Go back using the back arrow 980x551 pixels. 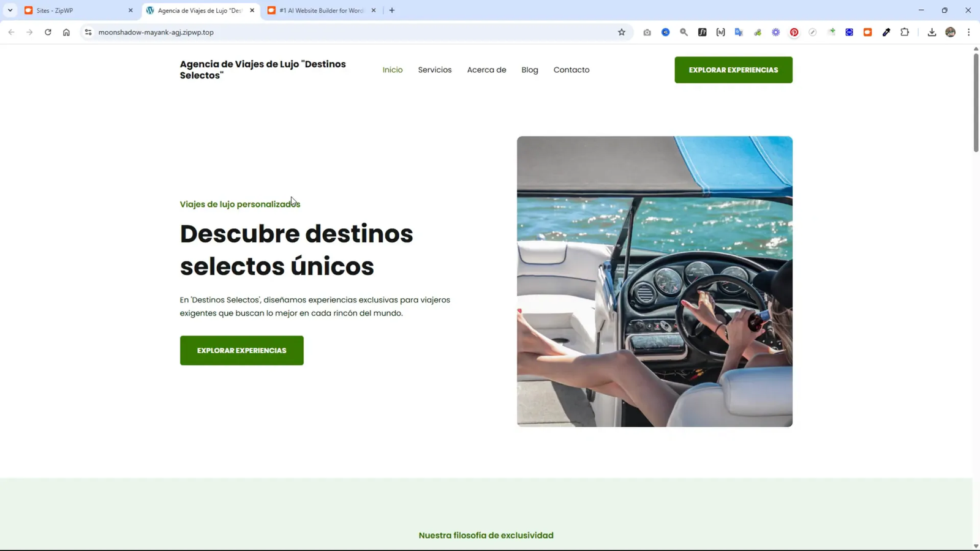pyautogui.click(x=11, y=32)
